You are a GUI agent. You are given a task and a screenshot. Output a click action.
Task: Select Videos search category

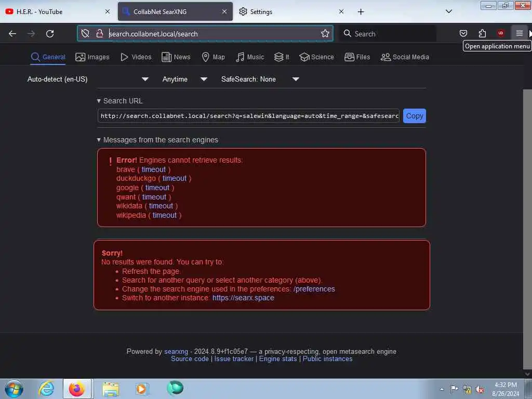click(x=136, y=57)
